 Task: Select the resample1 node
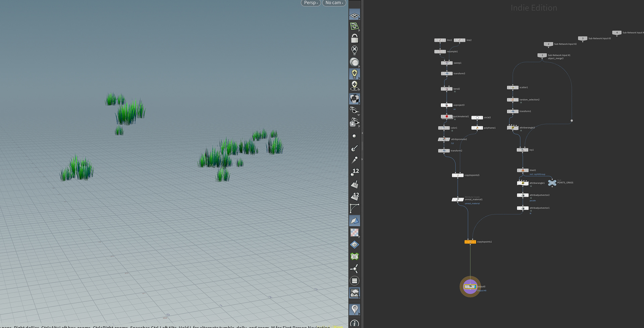(x=440, y=52)
